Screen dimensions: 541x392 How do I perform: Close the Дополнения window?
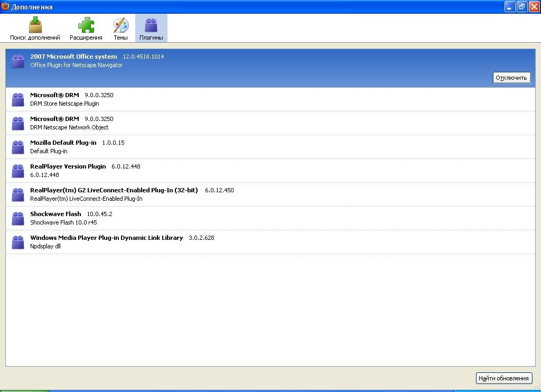535,6
